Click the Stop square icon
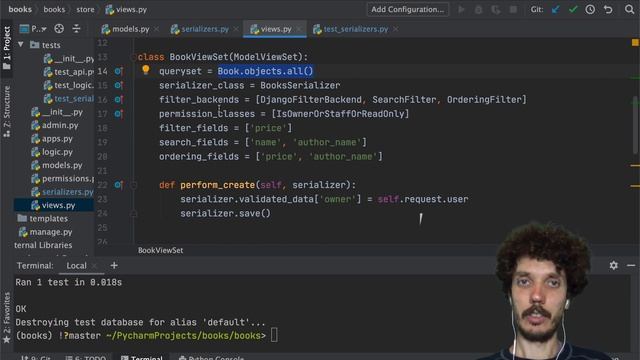640x360 pixels. (x=513, y=9)
